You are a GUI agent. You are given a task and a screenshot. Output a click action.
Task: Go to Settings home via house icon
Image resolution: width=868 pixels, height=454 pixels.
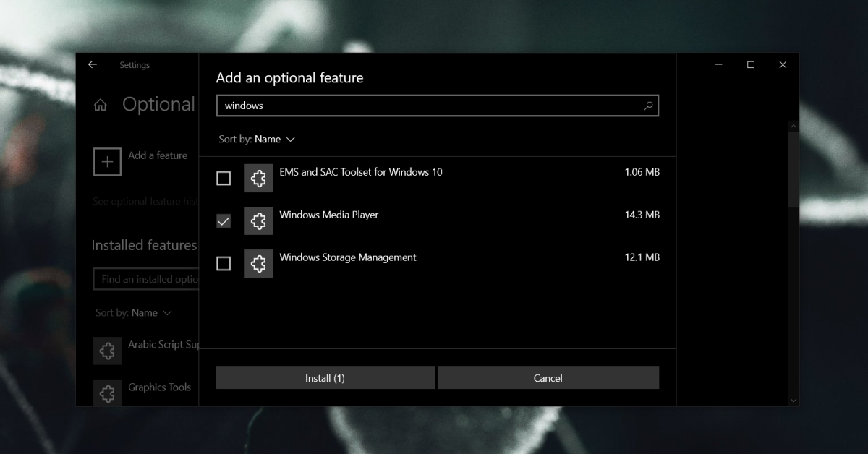click(x=101, y=106)
